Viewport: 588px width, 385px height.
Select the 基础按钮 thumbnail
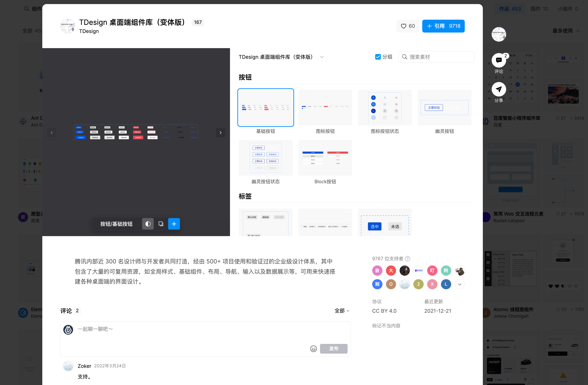[x=266, y=108]
